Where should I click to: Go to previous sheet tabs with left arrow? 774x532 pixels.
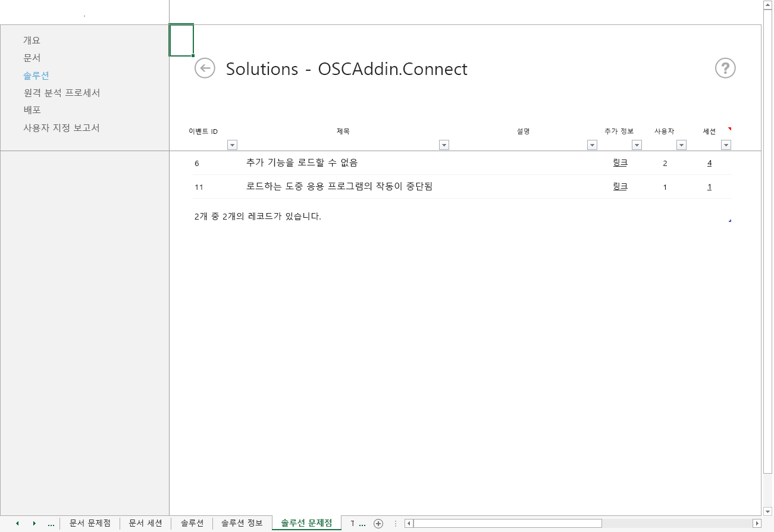click(17, 524)
